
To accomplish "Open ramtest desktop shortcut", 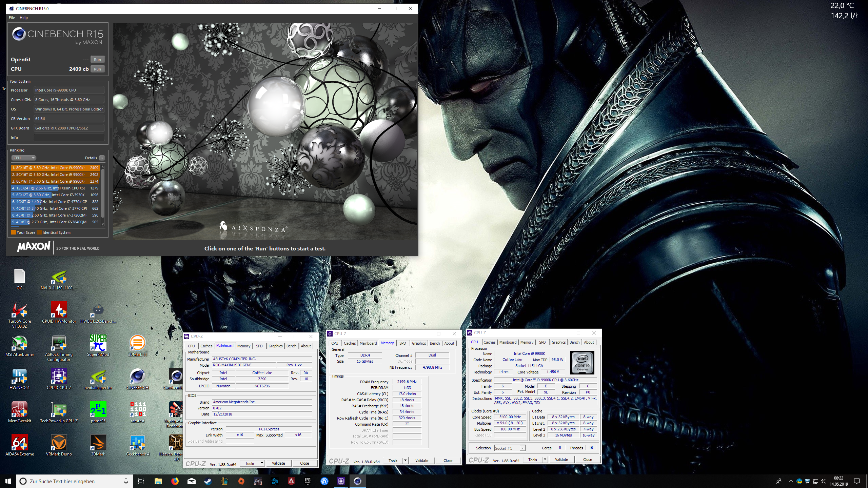I will 137,412.
